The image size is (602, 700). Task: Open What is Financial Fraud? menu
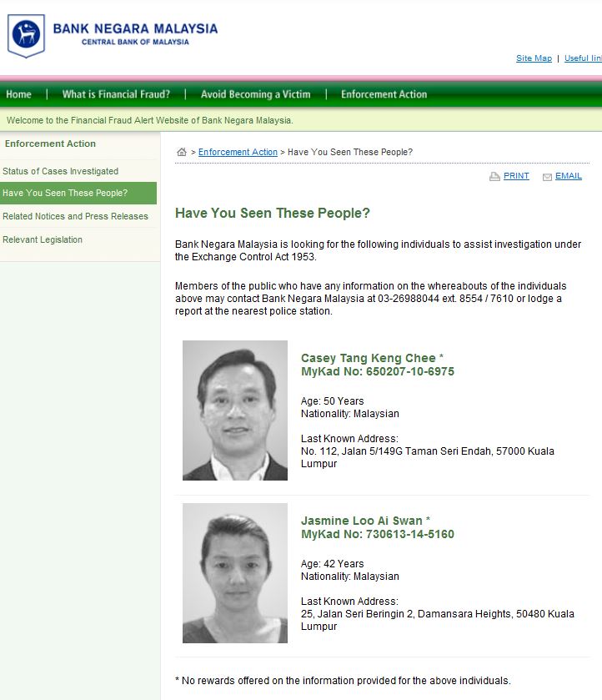pos(116,94)
